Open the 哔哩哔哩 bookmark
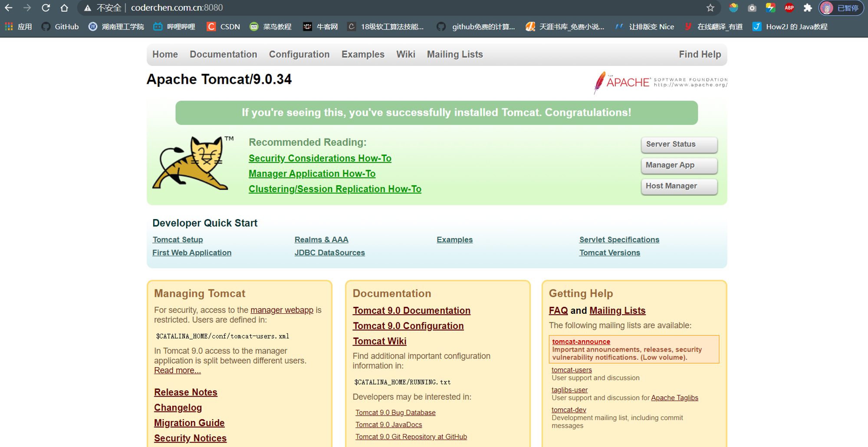 pyautogui.click(x=174, y=26)
